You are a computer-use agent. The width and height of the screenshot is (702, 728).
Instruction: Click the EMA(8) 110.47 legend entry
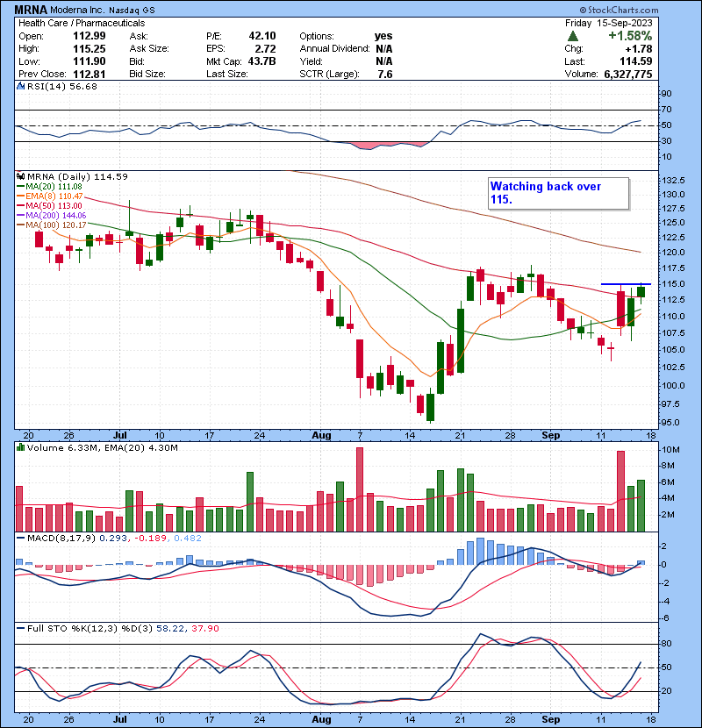tap(50, 196)
